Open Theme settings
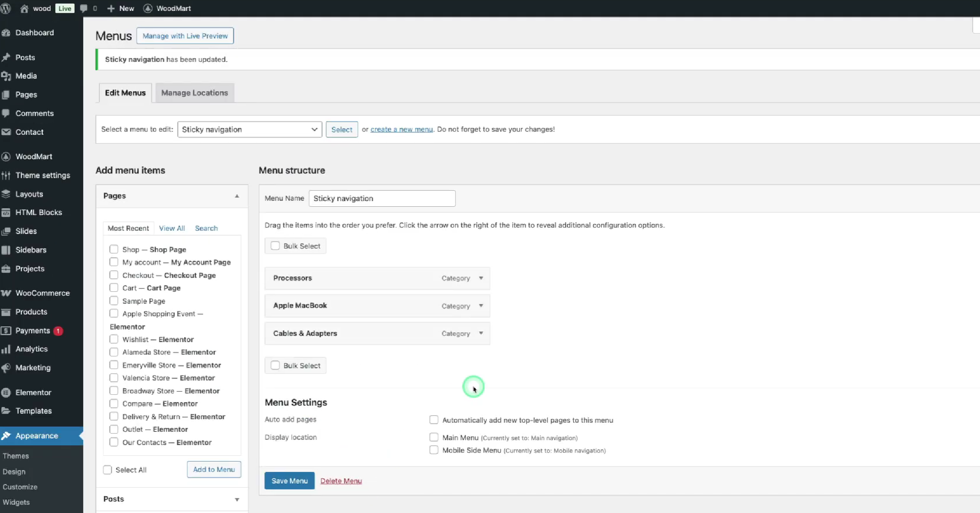The image size is (980, 513). click(43, 175)
